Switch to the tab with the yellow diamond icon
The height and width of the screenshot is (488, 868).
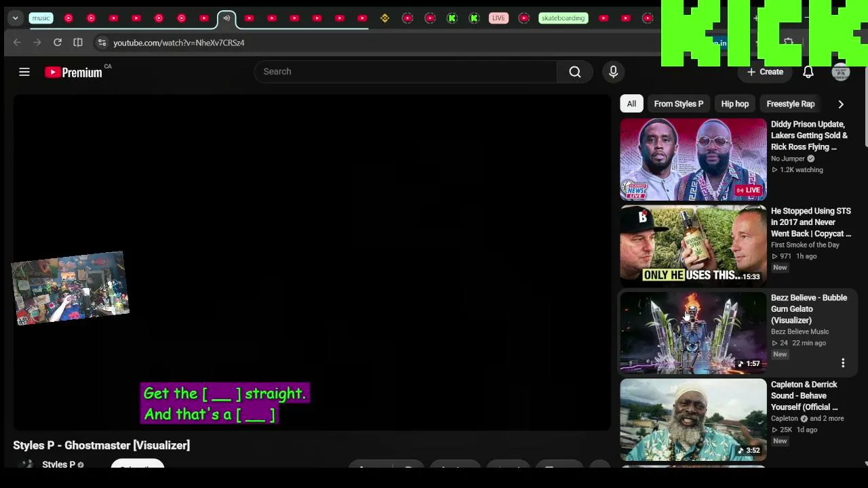pos(384,18)
